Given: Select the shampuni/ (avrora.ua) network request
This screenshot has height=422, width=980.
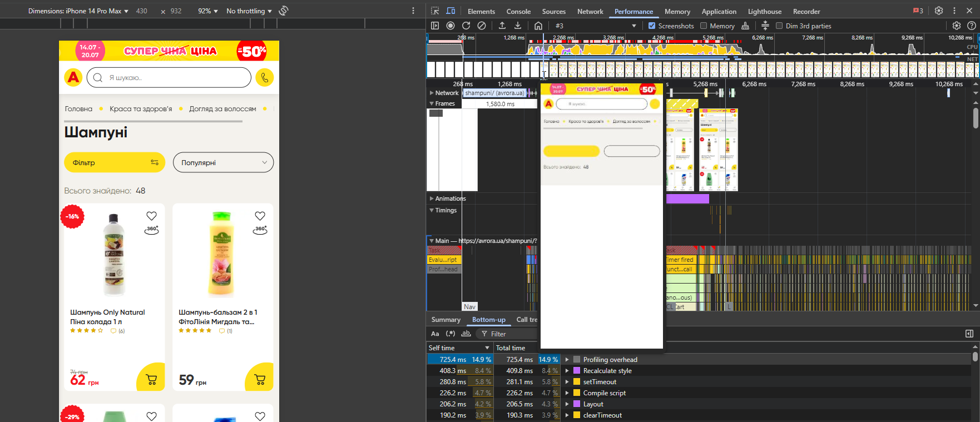Looking at the screenshot, I should point(494,93).
